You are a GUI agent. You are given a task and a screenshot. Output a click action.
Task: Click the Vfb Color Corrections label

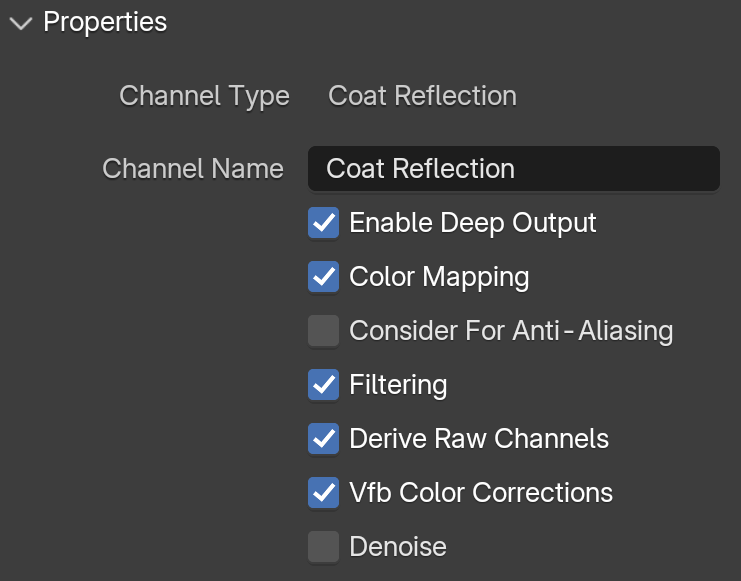(481, 493)
